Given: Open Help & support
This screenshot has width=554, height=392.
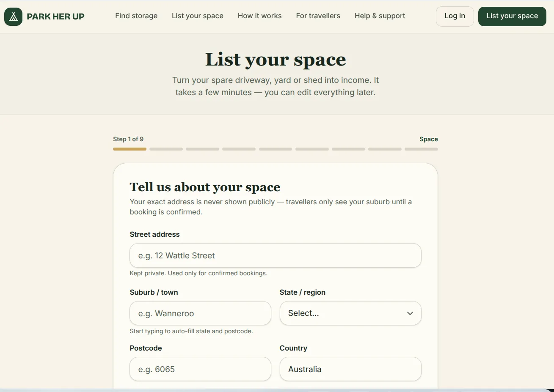Looking at the screenshot, I should coord(380,16).
